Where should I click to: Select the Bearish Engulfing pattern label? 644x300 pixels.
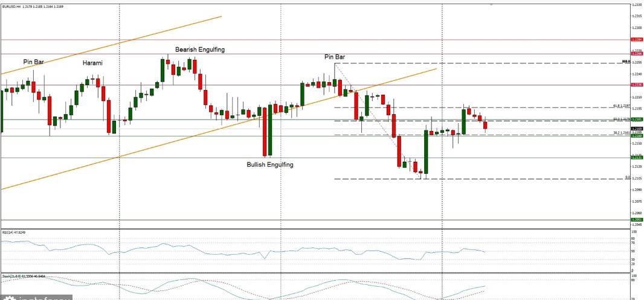pos(200,49)
